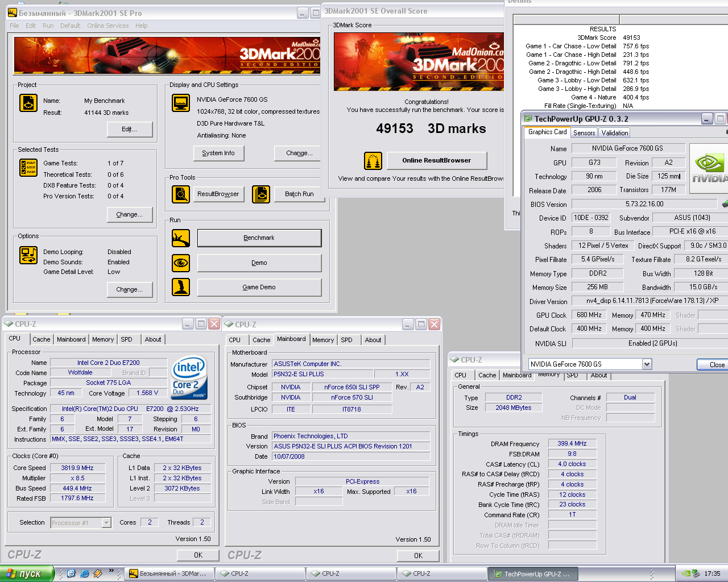Start the Benchmark run
This screenshot has width=728, height=582.
pos(259,238)
